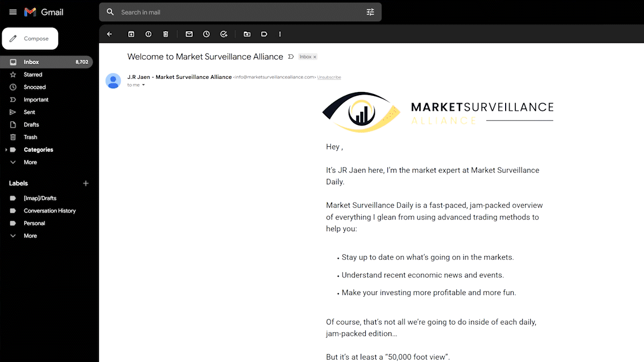Click the 8,702 unread count
The height and width of the screenshot is (362, 644).
pyautogui.click(x=82, y=62)
